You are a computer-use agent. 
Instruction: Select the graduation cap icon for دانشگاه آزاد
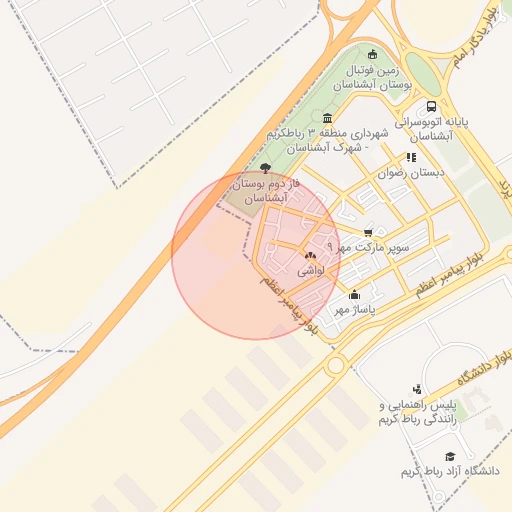(450, 456)
